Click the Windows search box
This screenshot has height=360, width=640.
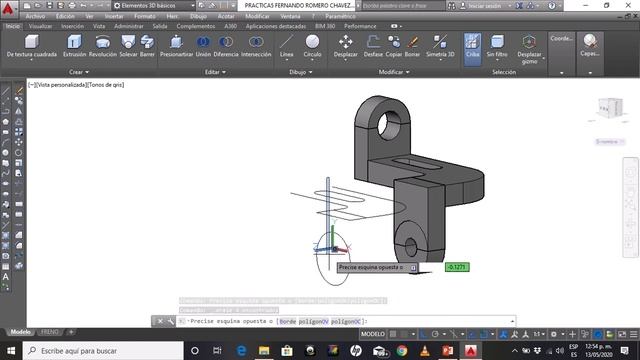[103, 351]
